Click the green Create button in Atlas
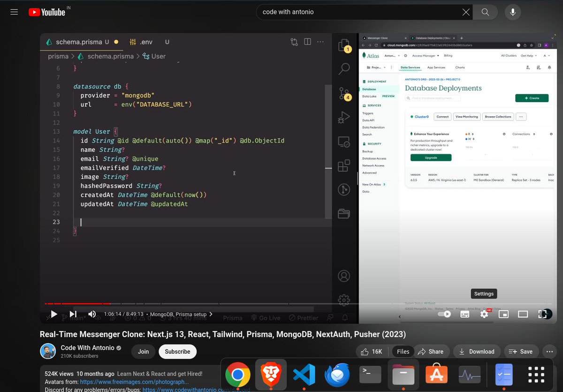Viewport: 563px width, 392px height. (532, 98)
